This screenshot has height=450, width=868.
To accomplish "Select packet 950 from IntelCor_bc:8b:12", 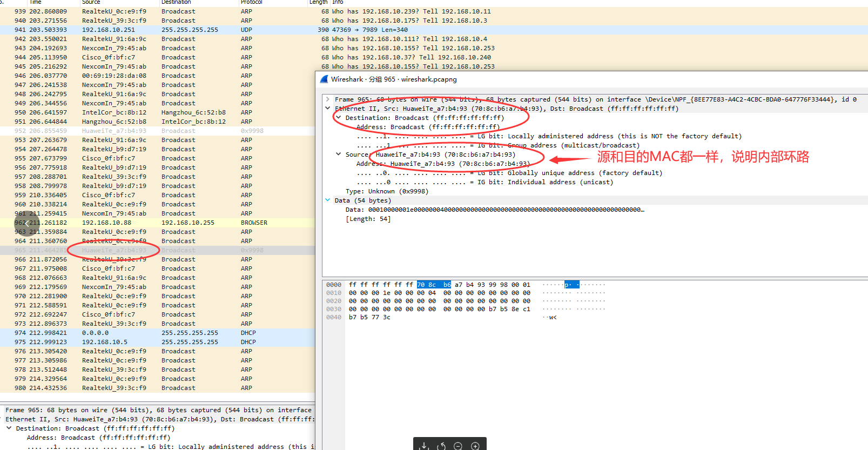I will pyautogui.click(x=158, y=112).
